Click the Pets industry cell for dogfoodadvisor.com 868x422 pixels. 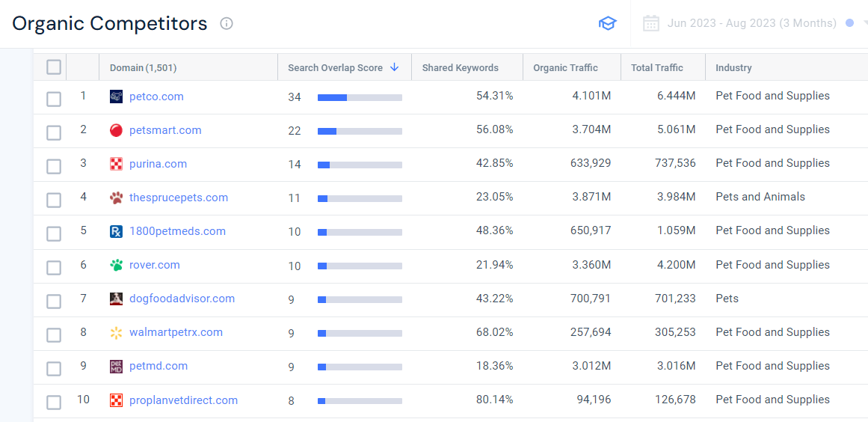(x=727, y=299)
